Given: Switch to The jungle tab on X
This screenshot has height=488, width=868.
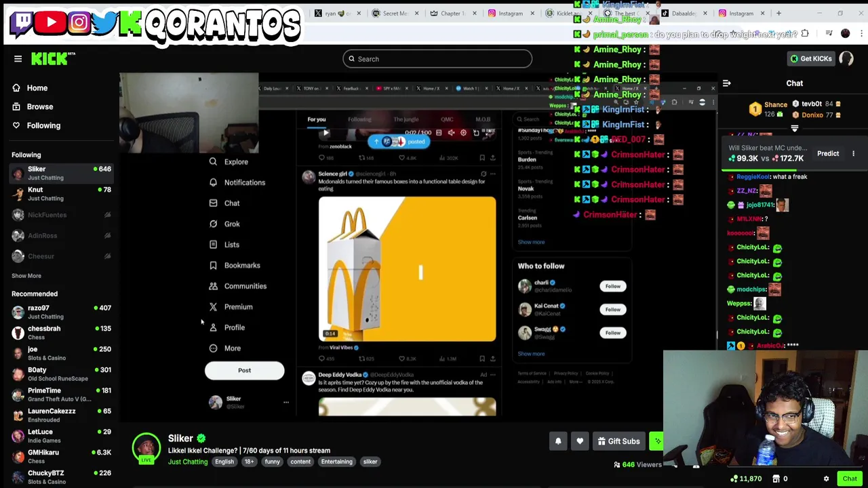Looking at the screenshot, I should point(406,120).
